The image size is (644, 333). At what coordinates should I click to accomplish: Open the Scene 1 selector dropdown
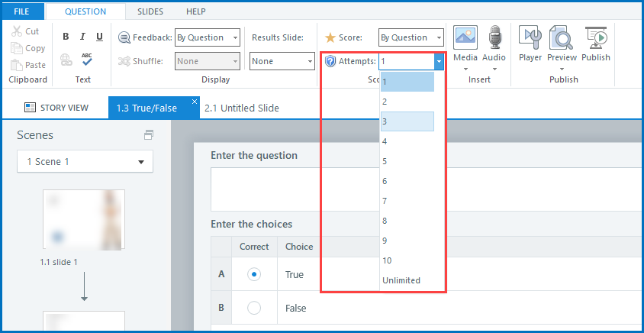pyautogui.click(x=85, y=162)
